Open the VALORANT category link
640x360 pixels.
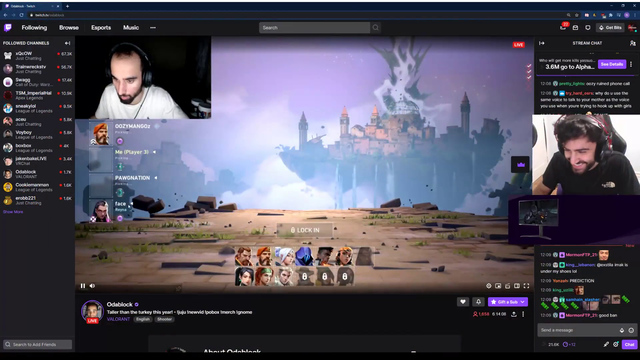pos(118,319)
